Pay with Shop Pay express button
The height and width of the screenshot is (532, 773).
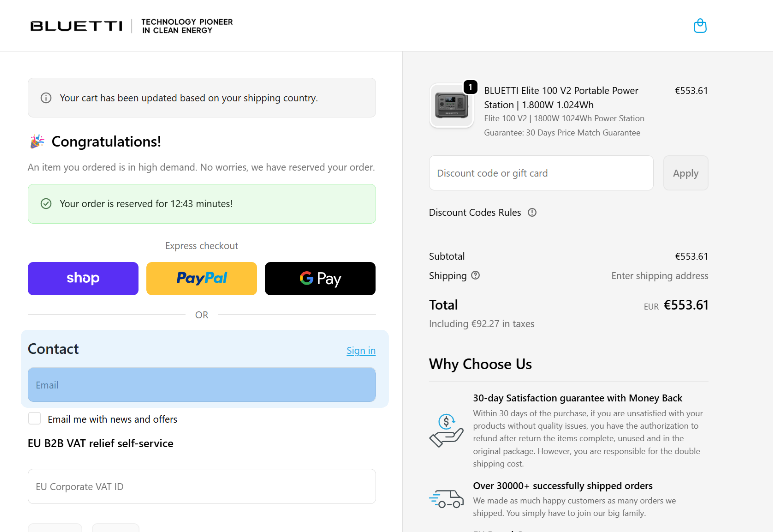[x=83, y=279]
